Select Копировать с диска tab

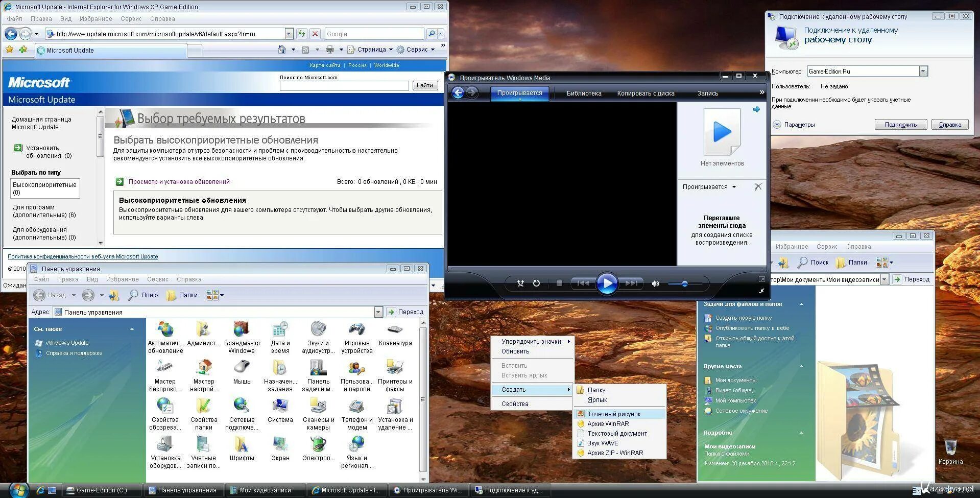(646, 93)
